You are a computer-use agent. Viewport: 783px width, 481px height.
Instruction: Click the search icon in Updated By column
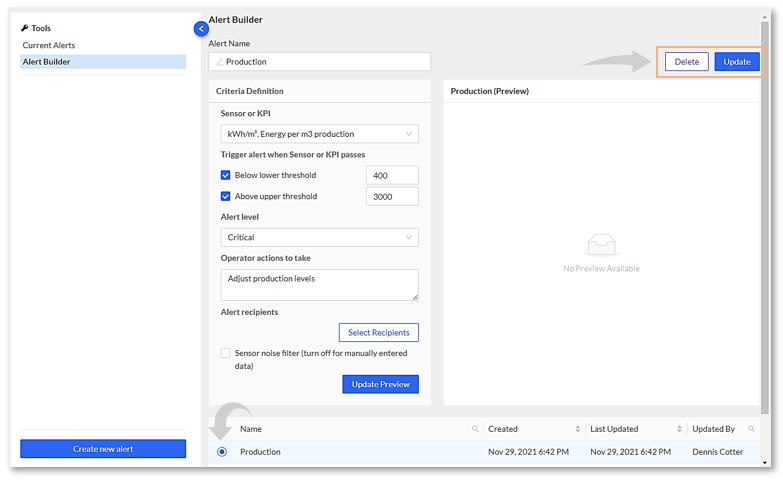[x=751, y=429]
